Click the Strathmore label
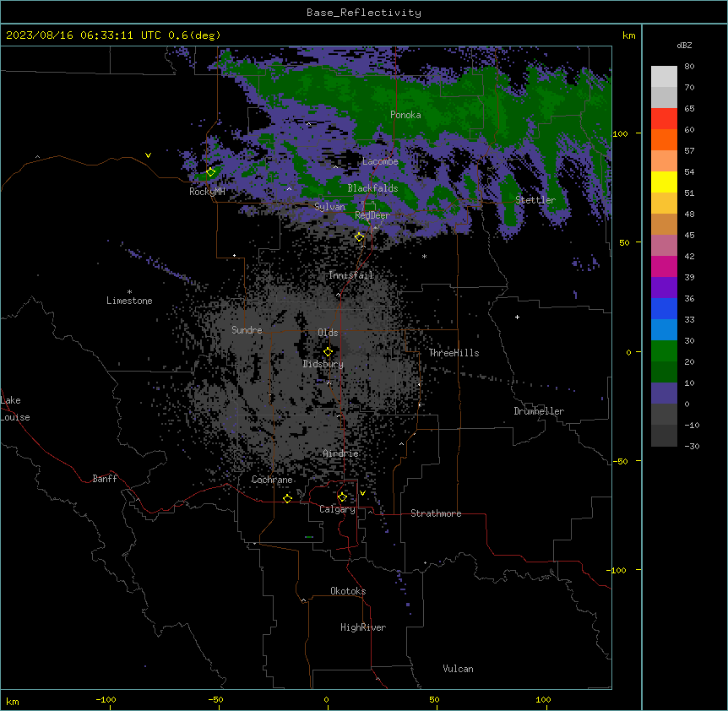This screenshot has height=711, width=728. point(436,513)
